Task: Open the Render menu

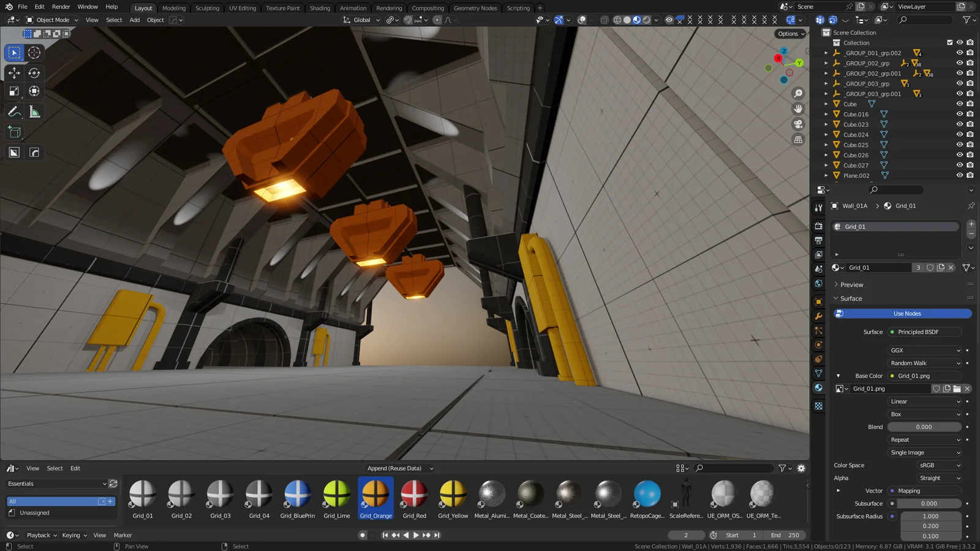Action: pos(61,7)
